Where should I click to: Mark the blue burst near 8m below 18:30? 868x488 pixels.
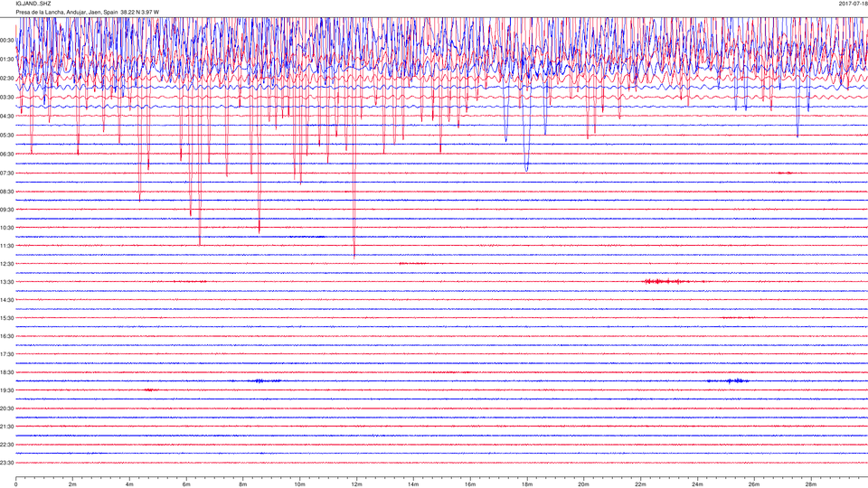point(265,380)
